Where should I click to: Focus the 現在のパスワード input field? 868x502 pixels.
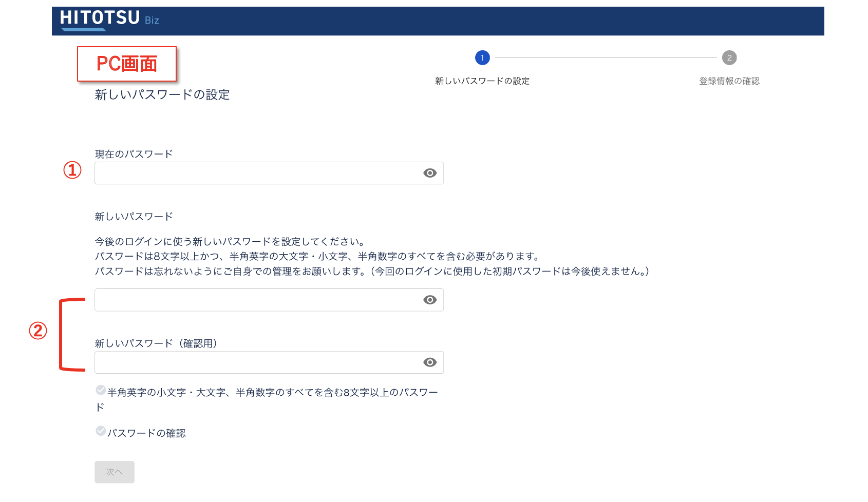[257, 173]
